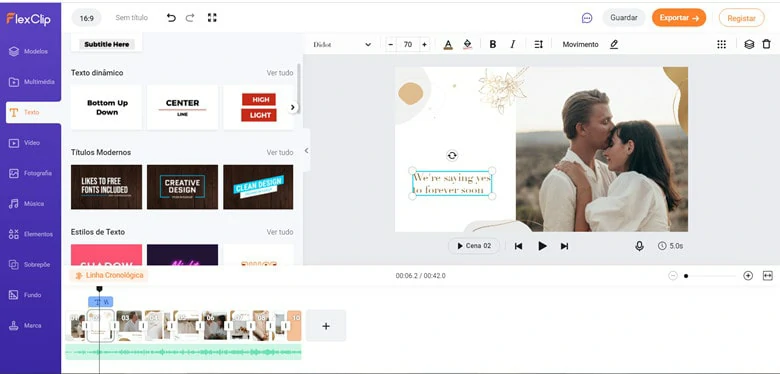This screenshot has height=374, width=780.
Task: Click Ver tudo for Títulos Modernos
Action: coord(280,152)
